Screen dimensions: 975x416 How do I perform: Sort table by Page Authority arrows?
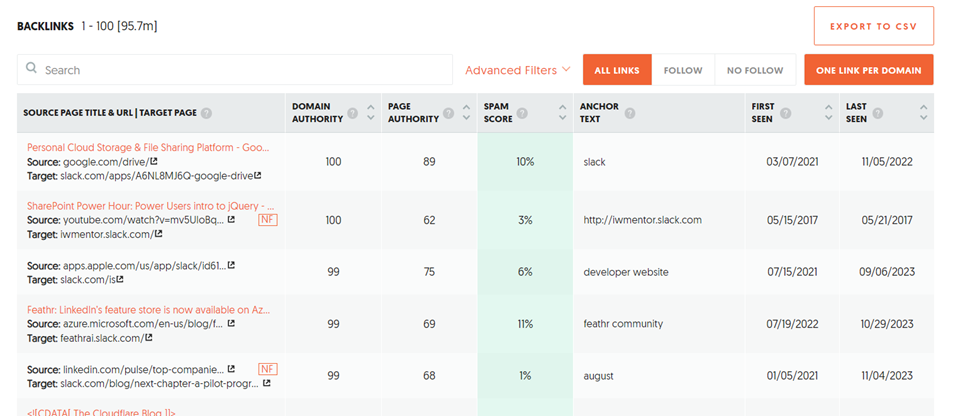467,113
